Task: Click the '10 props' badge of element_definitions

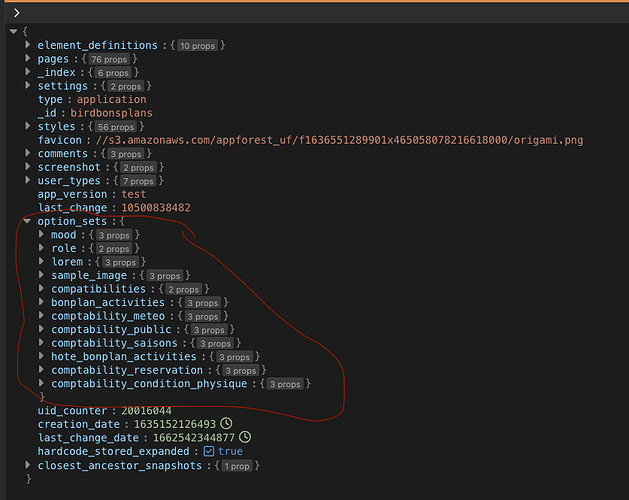Action: 197,46
